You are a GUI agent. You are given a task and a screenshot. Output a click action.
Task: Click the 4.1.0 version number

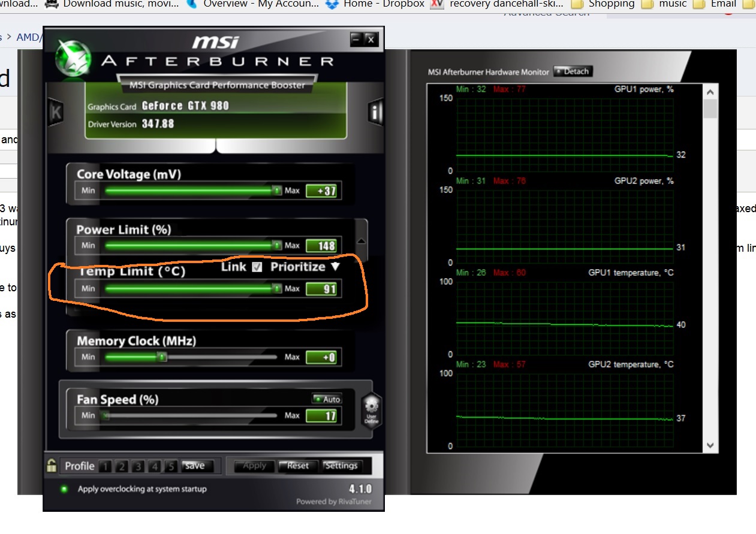(360, 489)
